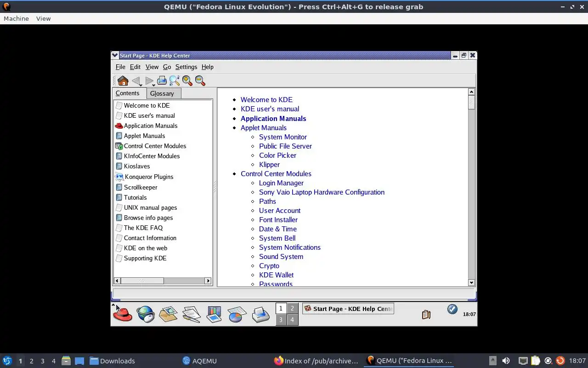This screenshot has height=368, width=588.
Task: Select Contact Information tree entry
Action: [150, 238]
